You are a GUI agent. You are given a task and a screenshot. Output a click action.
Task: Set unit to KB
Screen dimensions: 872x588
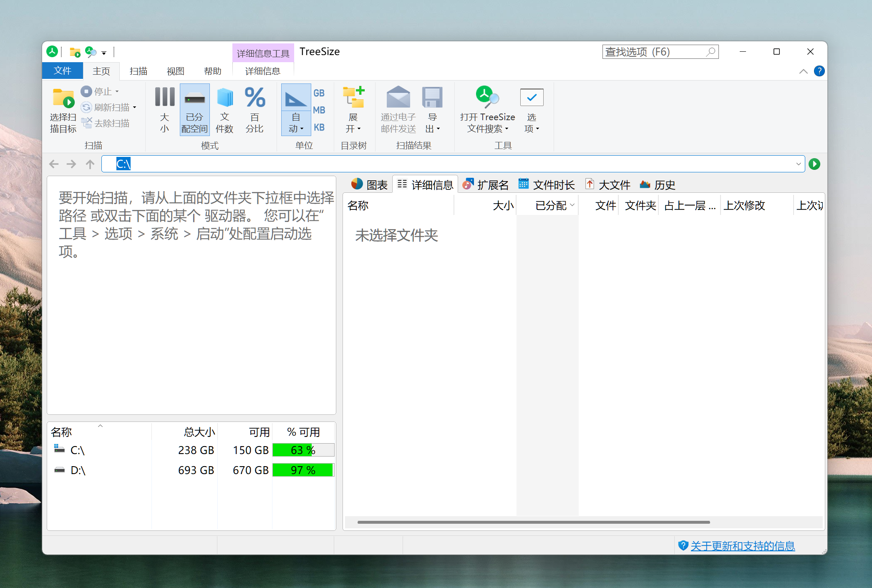click(319, 127)
